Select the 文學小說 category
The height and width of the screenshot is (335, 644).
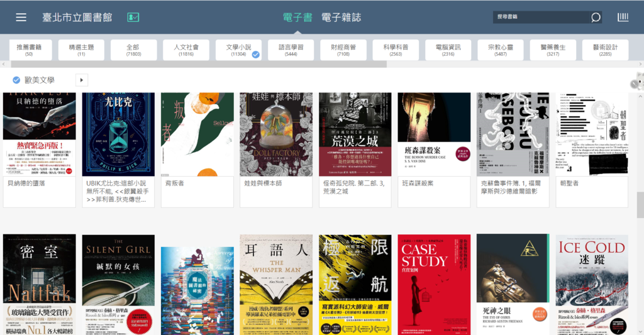click(238, 50)
